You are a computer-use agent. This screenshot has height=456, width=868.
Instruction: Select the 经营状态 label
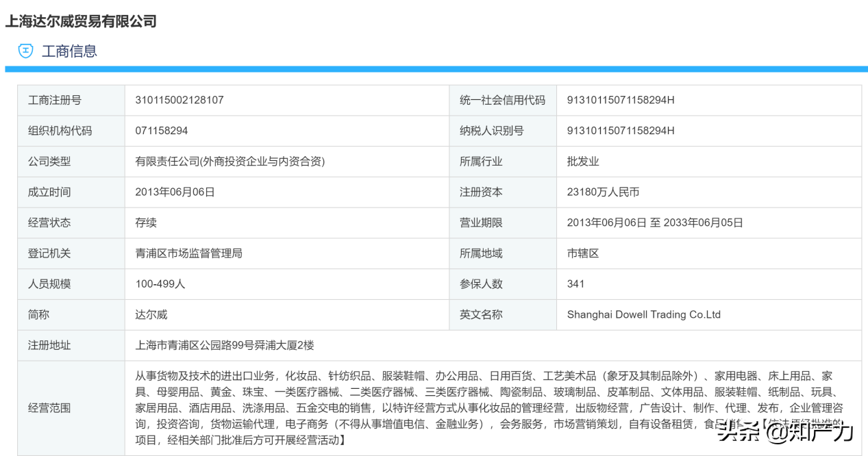click(x=49, y=223)
